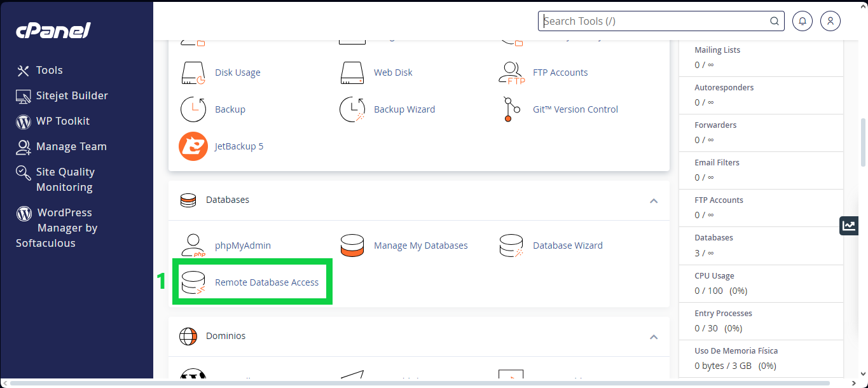868x388 pixels.
Task: Open the statistics panel on the right edge
Action: point(848,225)
